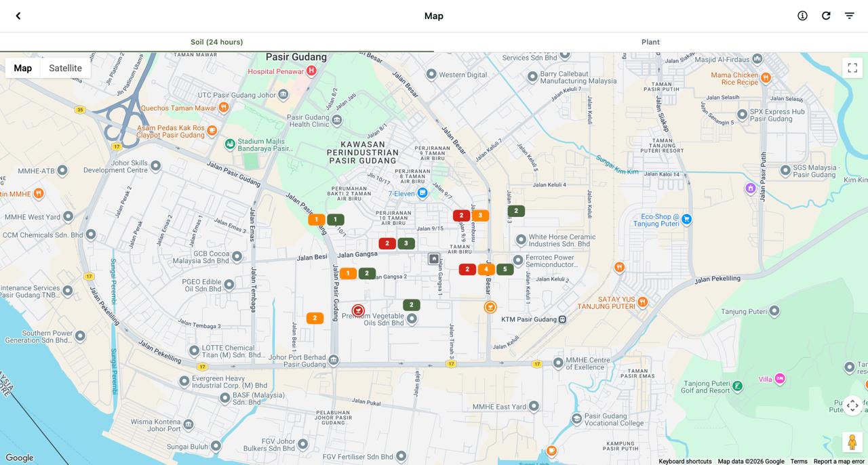The width and height of the screenshot is (868, 465).
Task: Select the home marker on the map
Action: click(434, 259)
